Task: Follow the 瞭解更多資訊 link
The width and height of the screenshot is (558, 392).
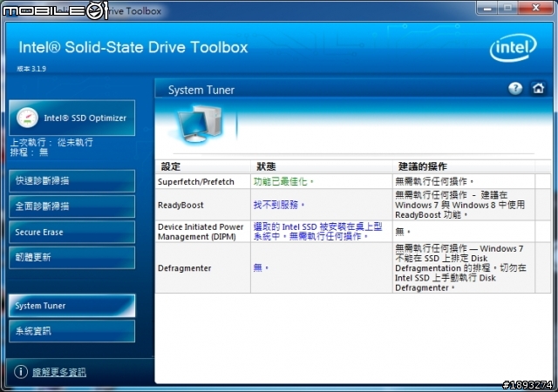Action: pos(59,372)
